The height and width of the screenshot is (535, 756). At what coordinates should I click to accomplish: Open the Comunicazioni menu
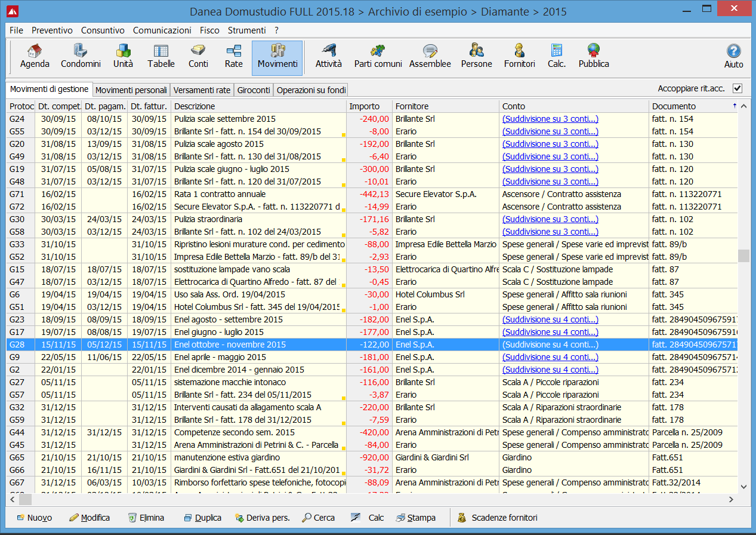(162, 30)
